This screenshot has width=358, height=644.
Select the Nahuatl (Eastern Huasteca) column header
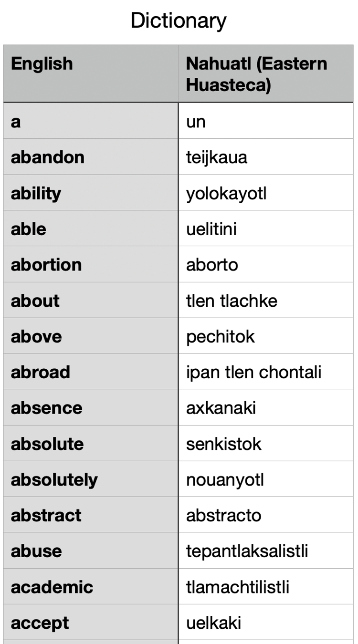256,74
